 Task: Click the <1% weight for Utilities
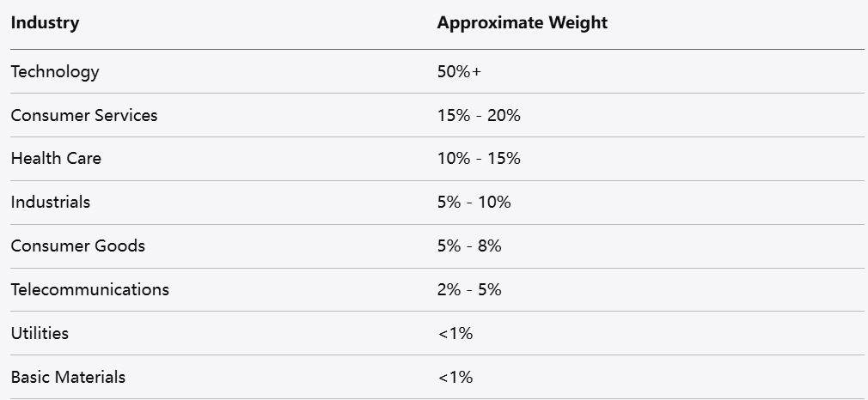(x=455, y=333)
